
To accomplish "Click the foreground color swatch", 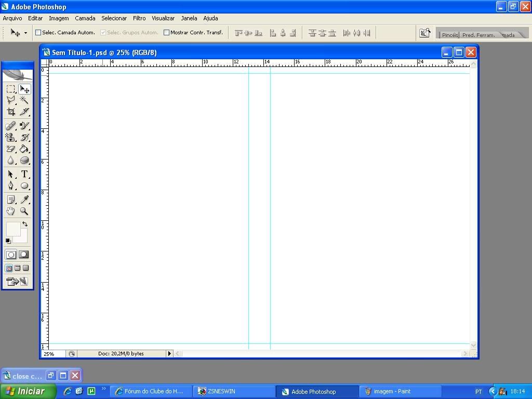I will pyautogui.click(x=12, y=229).
